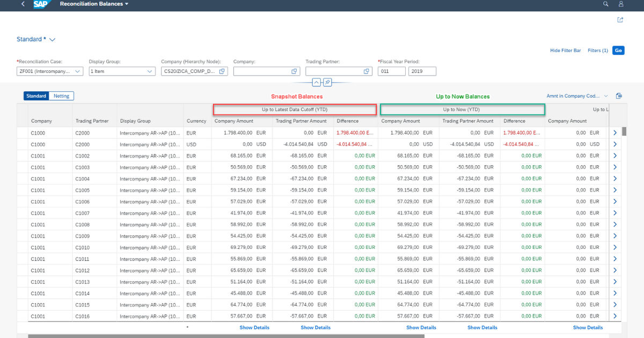Expand the Amnt in Company Code dropdown

pyautogui.click(x=606, y=96)
